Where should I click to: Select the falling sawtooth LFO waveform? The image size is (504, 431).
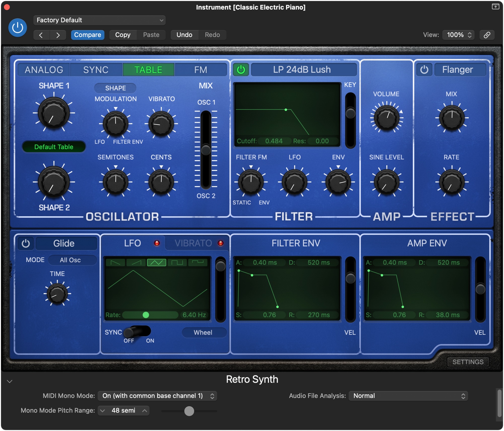pos(115,263)
